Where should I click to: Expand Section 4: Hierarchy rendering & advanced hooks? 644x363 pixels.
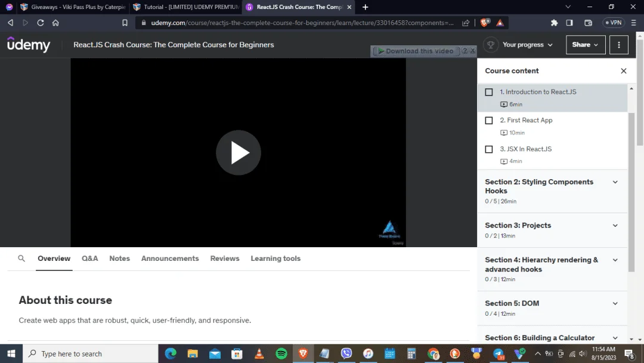click(552, 269)
